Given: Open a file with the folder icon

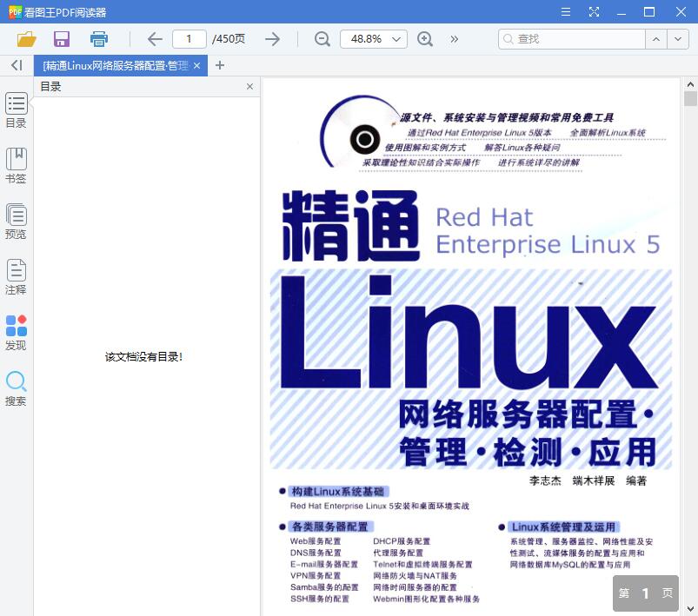Looking at the screenshot, I should 26,39.
